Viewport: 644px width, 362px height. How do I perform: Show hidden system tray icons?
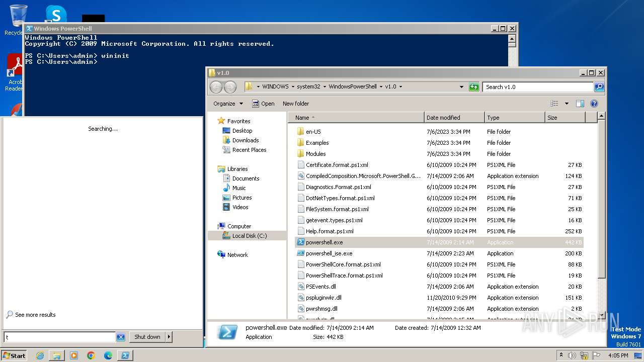coord(561,355)
